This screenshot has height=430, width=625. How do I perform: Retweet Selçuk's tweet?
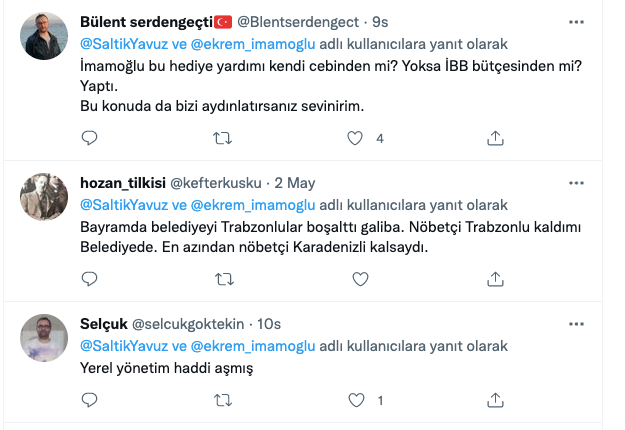[x=223, y=400]
